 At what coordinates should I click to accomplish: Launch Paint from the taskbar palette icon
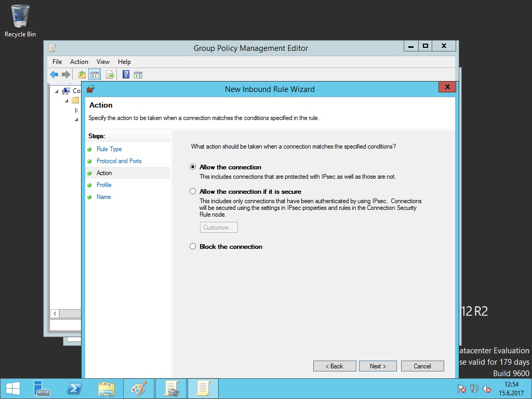click(x=138, y=389)
